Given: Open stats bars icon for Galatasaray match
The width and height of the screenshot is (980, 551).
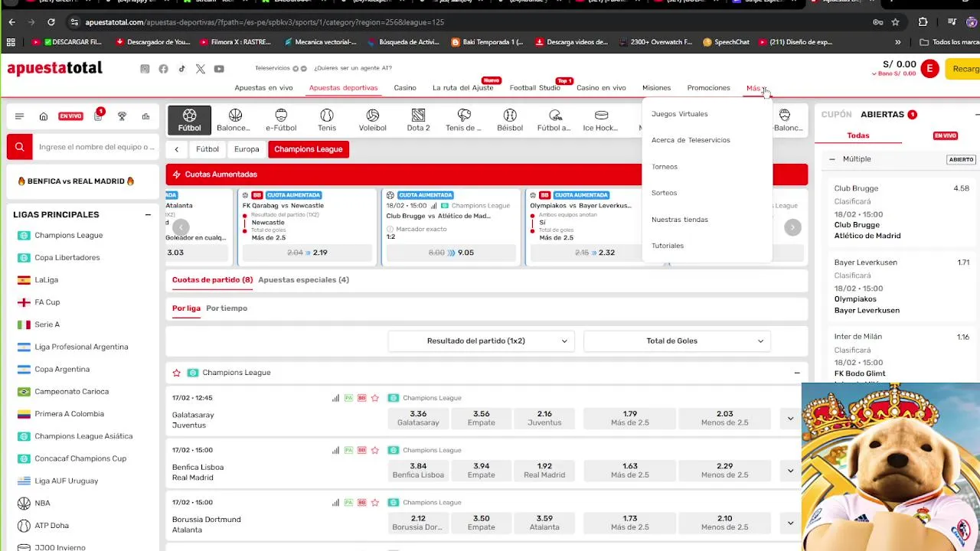Looking at the screenshot, I should [335, 398].
